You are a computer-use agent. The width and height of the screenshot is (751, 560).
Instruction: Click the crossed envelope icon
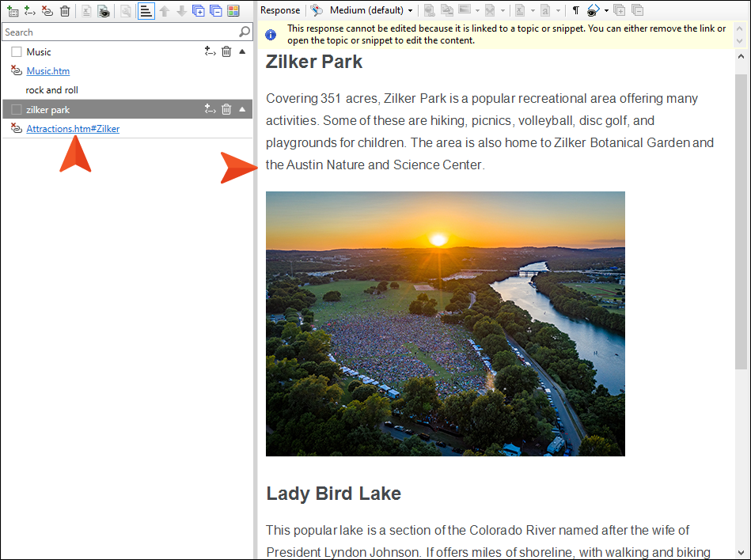click(x=490, y=10)
